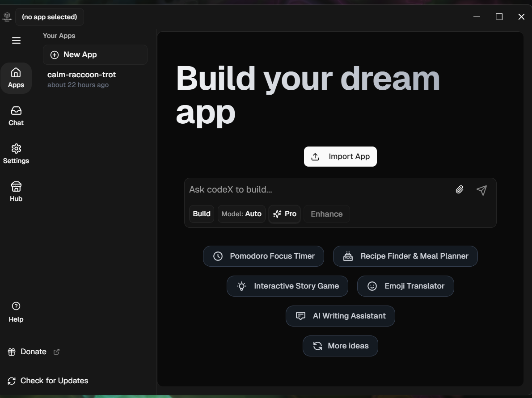Focus the Ask codeX to build input
This screenshot has width=532, height=398.
click(x=319, y=189)
